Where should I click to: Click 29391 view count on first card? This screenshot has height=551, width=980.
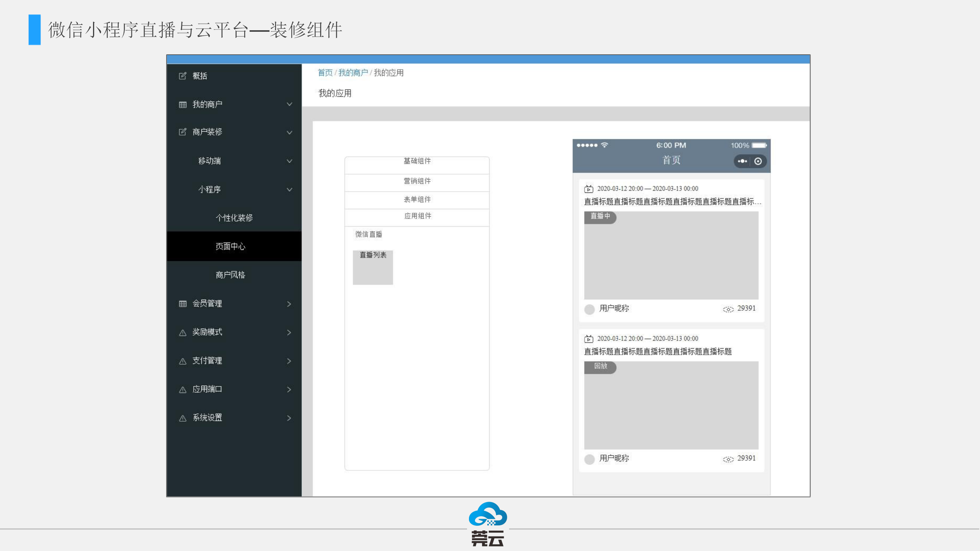(746, 308)
